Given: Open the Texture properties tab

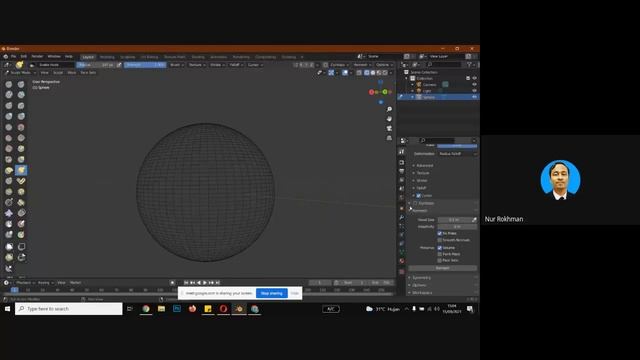Looking at the screenshot, I should (402, 271).
